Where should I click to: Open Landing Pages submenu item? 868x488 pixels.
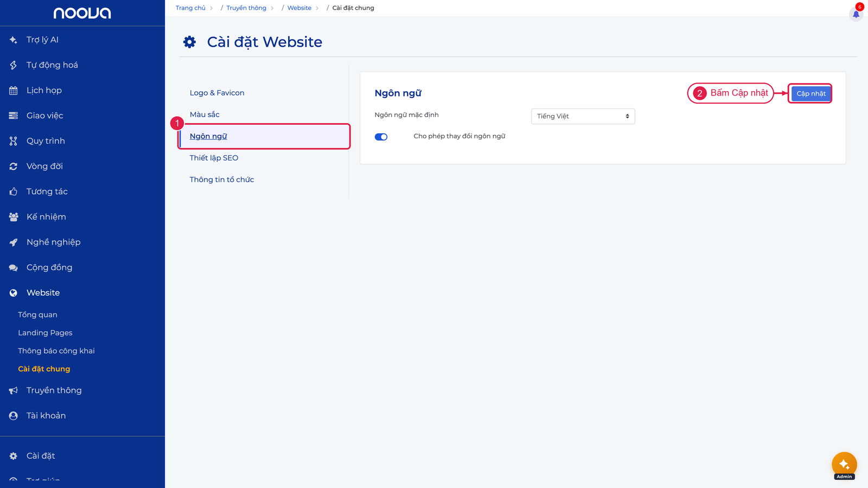click(x=45, y=333)
